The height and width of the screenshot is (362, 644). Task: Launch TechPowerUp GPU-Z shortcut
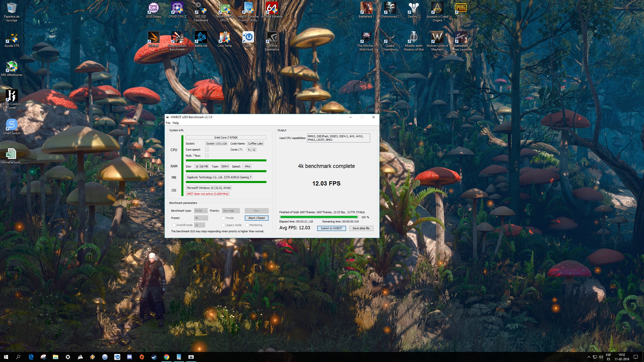(x=224, y=12)
